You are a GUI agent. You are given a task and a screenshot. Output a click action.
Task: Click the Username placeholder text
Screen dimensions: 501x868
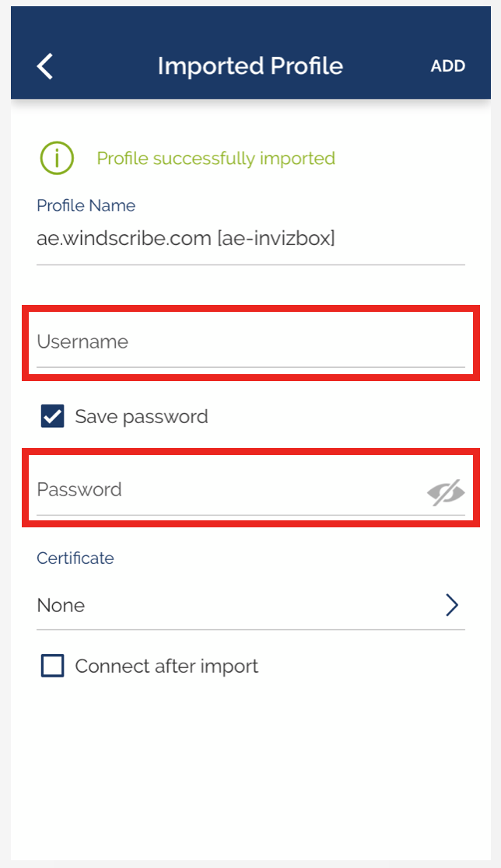coord(82,342)
